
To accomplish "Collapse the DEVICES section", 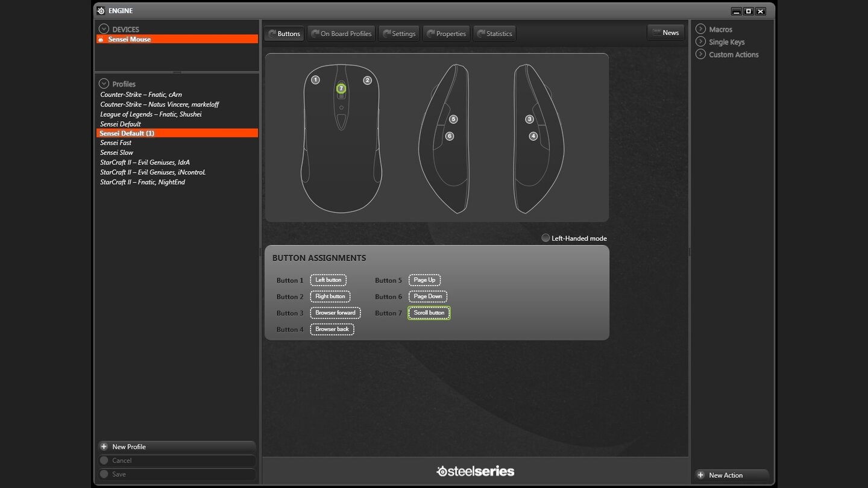I will pyautogui.click(x=104, y=29).
